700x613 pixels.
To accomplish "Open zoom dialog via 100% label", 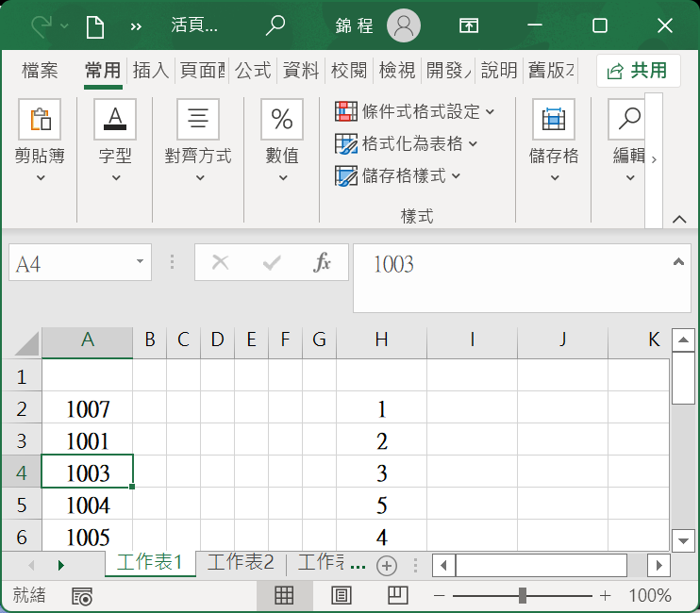I will [650, 596].
